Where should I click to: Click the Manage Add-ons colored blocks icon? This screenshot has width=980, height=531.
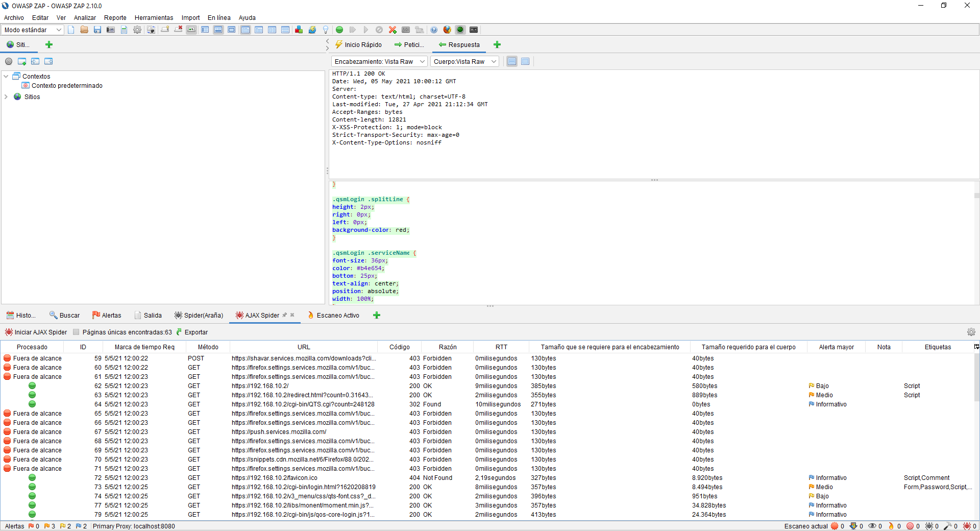coord(299,30)
